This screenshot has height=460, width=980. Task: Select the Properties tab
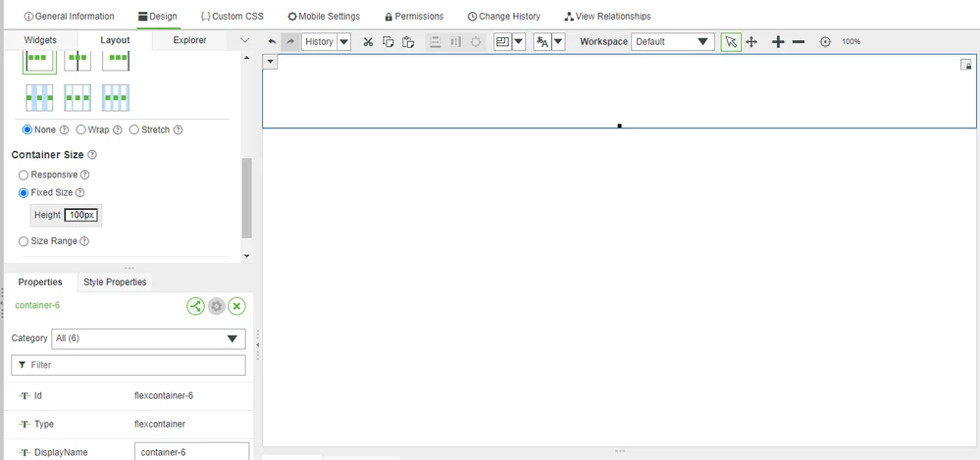(40, 282)
